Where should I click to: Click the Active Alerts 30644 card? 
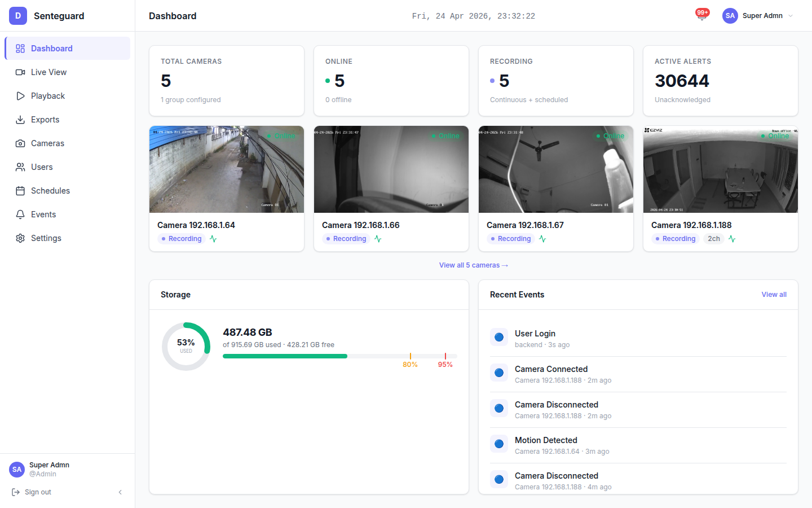point(721,81)
